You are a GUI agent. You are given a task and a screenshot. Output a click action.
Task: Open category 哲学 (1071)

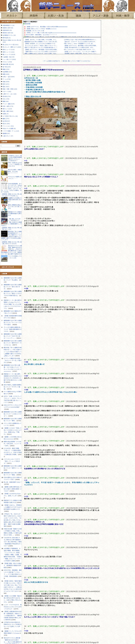tap(6, 84)
